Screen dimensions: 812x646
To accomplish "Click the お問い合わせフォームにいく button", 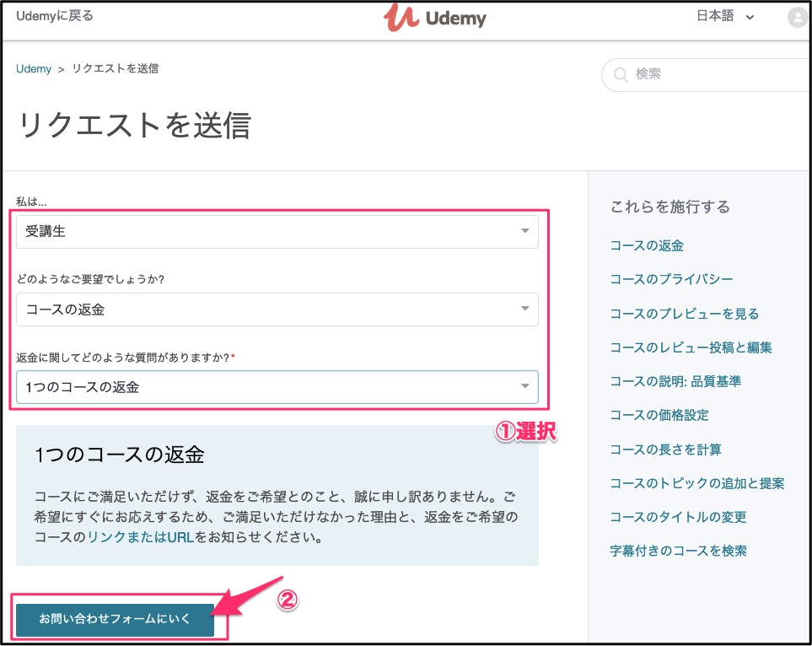I will tap(115, 619).
